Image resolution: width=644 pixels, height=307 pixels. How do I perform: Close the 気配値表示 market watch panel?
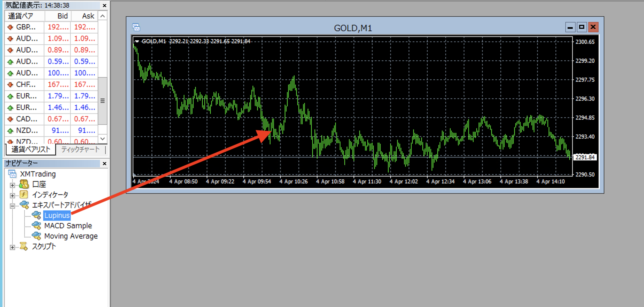(x=104, y=5)
